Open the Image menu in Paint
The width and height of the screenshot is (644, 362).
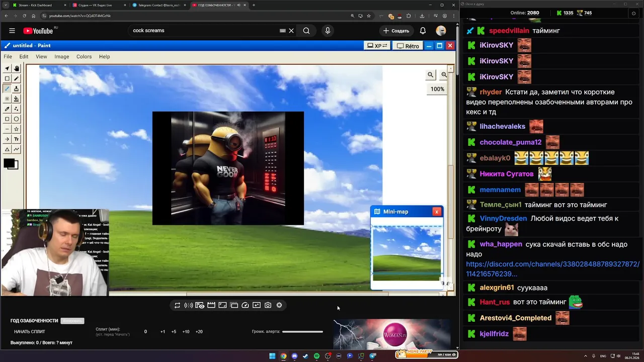click(x=62, y=57)
